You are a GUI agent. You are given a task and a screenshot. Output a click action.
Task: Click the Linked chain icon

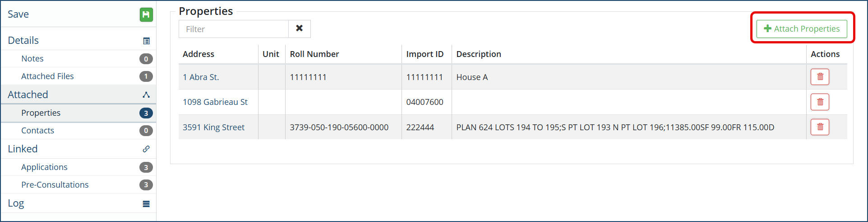click(x=146, y=149)
